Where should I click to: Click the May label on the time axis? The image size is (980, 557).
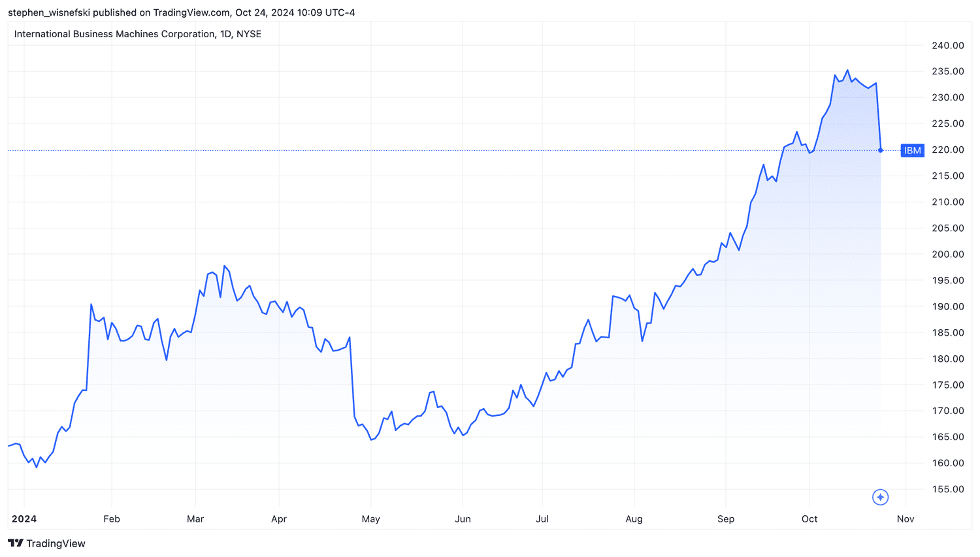pyautogui.click(x=370, y=519)
